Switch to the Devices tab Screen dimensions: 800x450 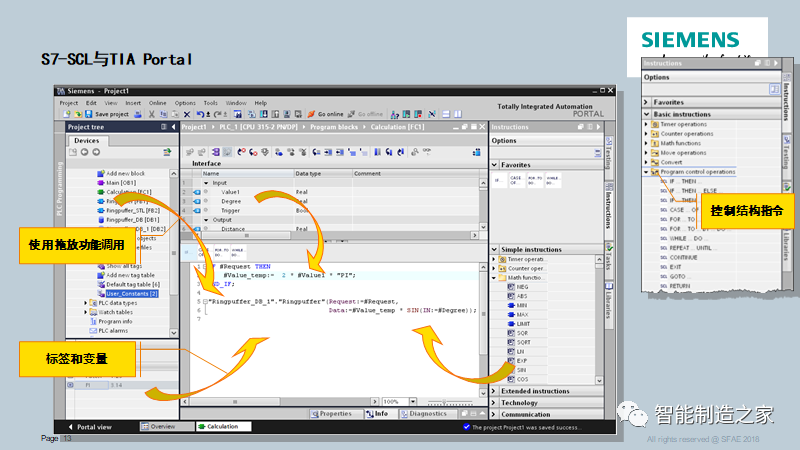coord(87,140)
